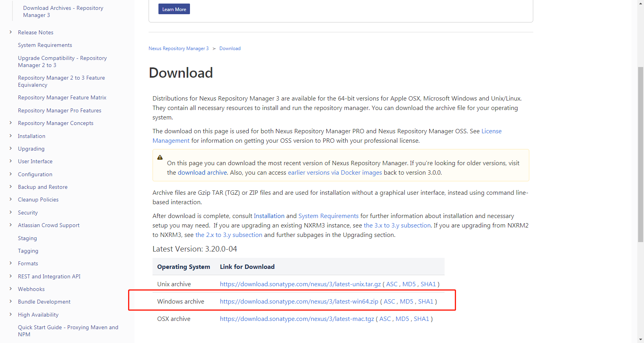Screen dimensions: 644x343
Task: Download the latest-mac.tgz archive link
Action: [297, 319]
